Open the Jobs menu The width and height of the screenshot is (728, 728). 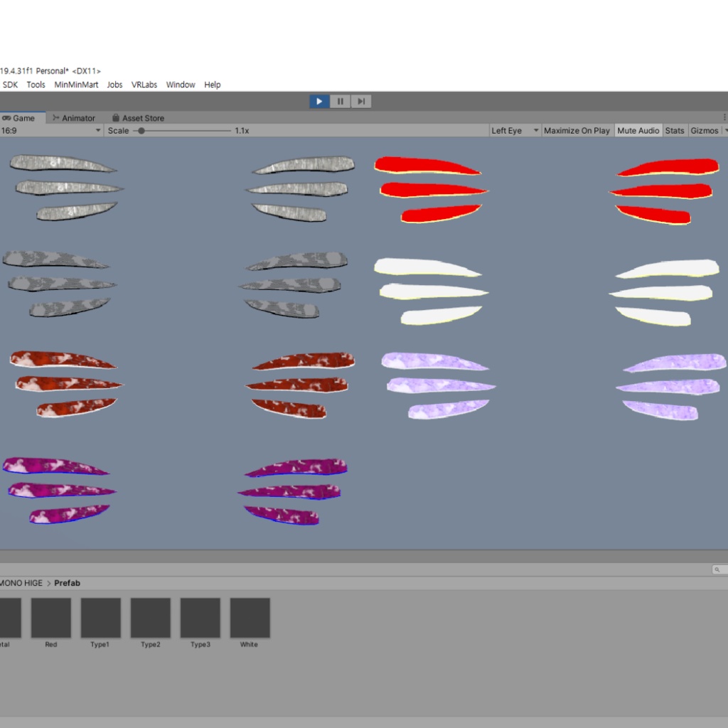coord(114,85)
